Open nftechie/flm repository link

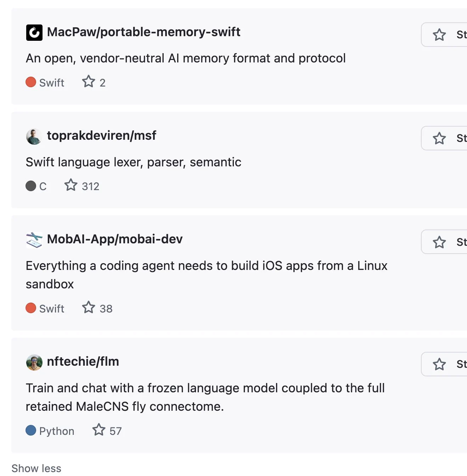tap(83, 361)
